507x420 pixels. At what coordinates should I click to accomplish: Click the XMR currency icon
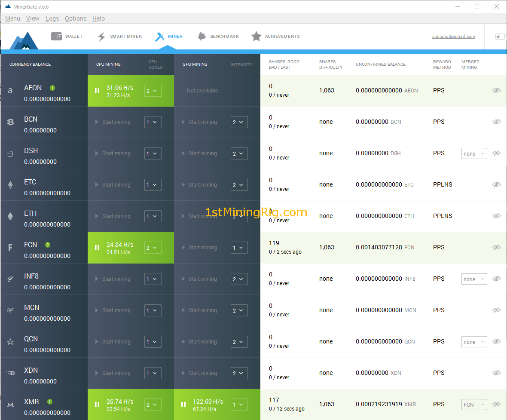pos(10,405)
